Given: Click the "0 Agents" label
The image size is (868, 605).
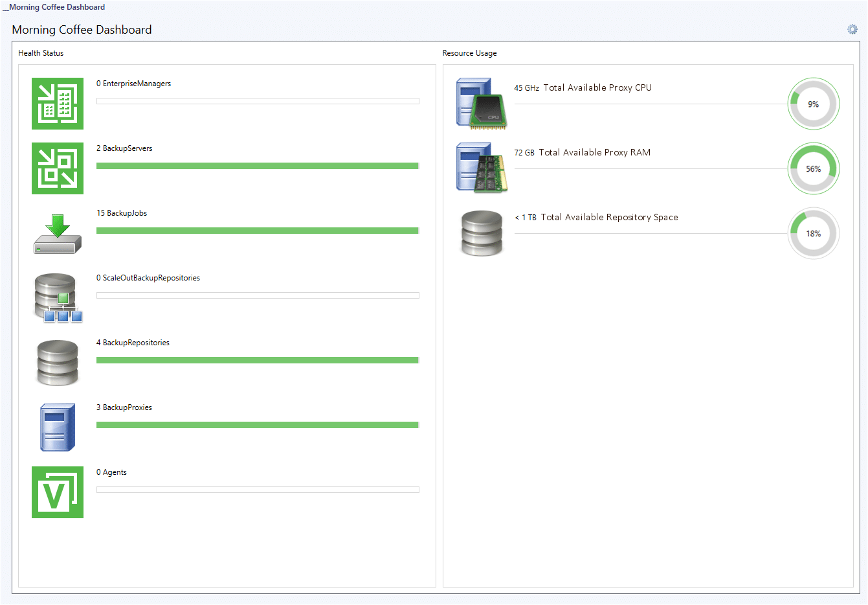Looking at the screenshot, I should coord(111,472).
